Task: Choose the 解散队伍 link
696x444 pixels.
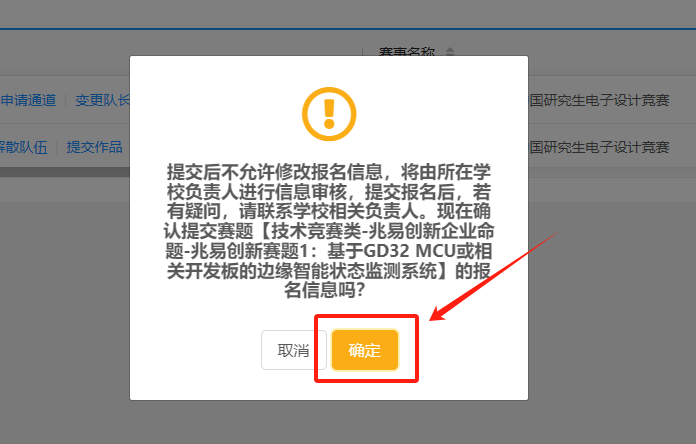Action: click(x=23, y=147)
